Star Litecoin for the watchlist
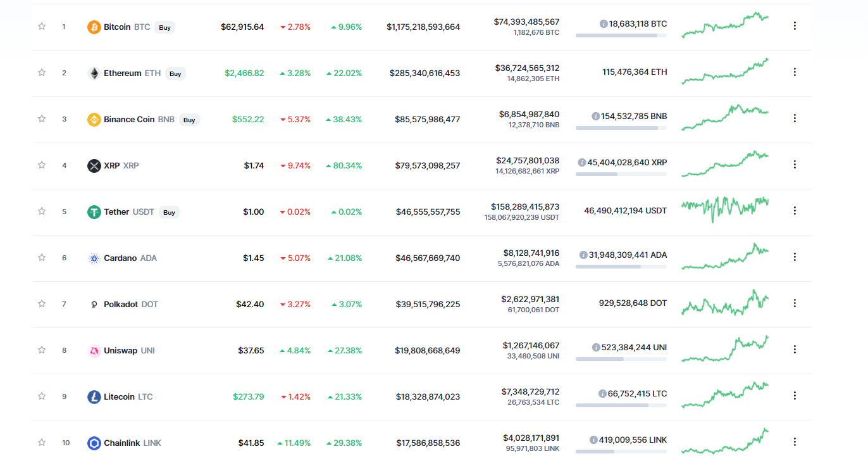The width and height of the screenshot is (868, 456). coord(42,396)
